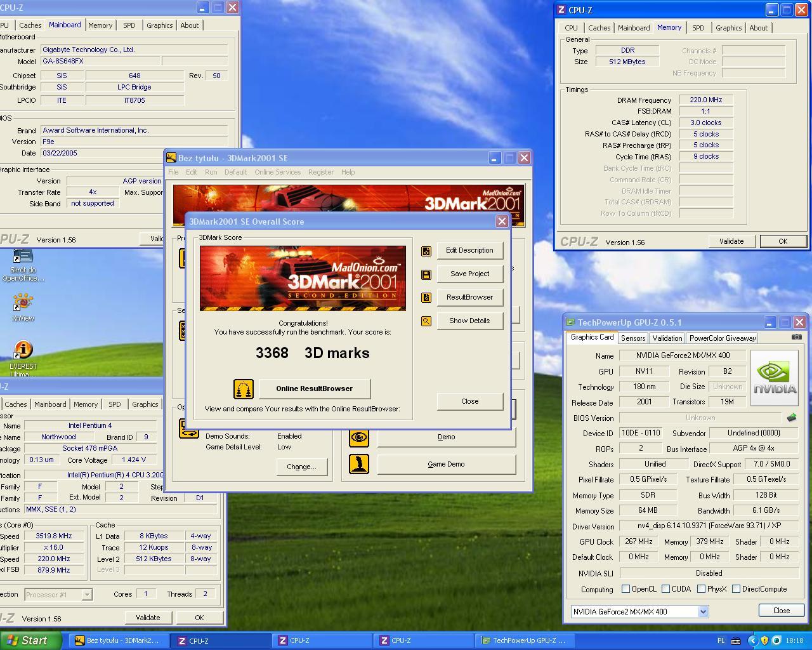Click the Online ResultBrowser icon
This screenshot has height=650, width=812.
coord(244,388)
